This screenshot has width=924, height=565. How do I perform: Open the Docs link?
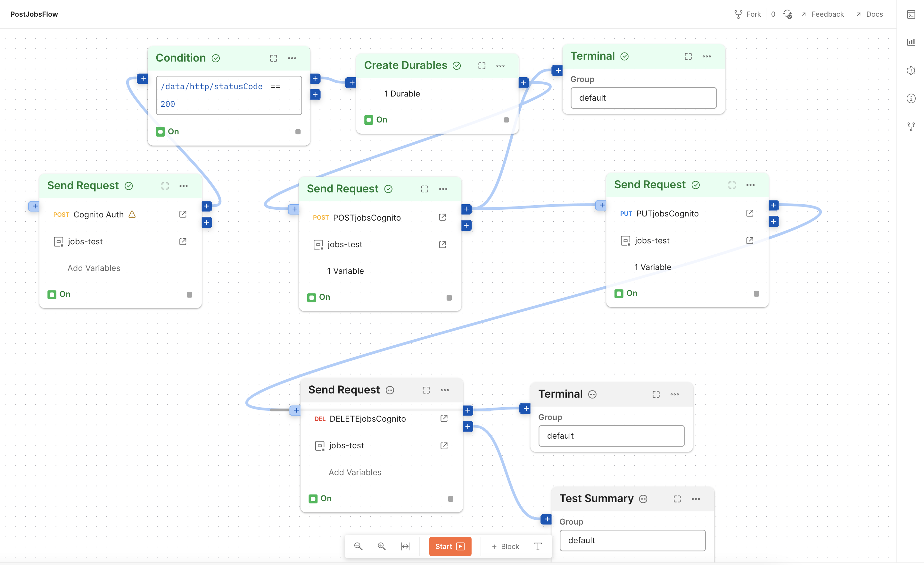(869, 14)
